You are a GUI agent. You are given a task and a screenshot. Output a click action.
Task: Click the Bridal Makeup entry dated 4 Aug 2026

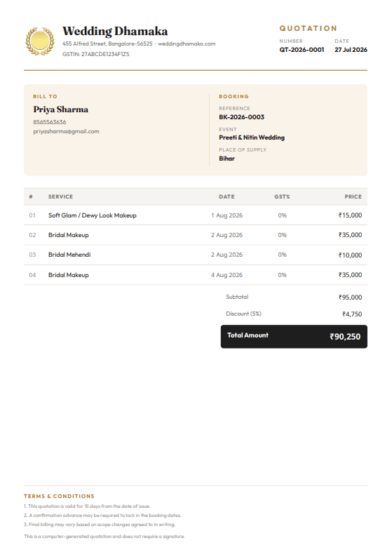[x=196, y=275]
